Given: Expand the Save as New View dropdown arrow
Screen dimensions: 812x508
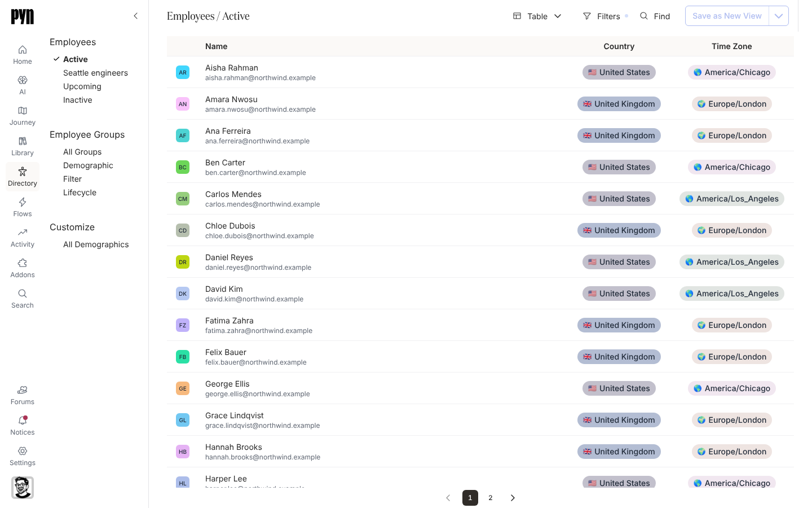Looking at the screenshot, I should click(779, 16).
